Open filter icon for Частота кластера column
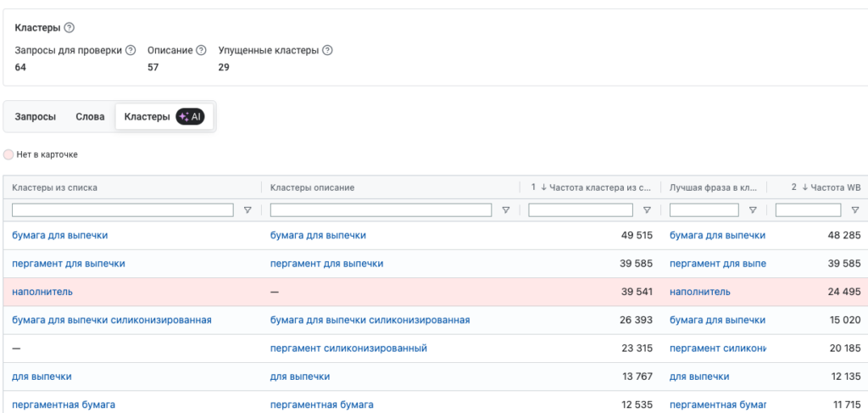Screen dimensions: 868x413 [647, 210]
